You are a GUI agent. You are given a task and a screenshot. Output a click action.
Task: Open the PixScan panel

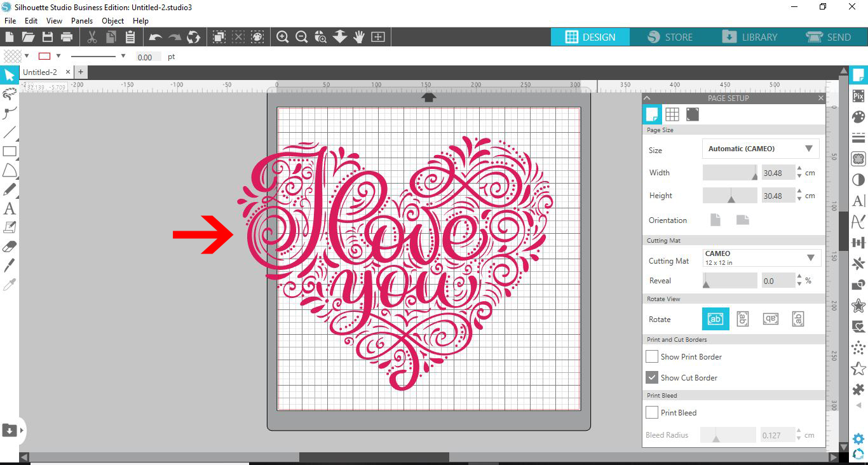858,97
